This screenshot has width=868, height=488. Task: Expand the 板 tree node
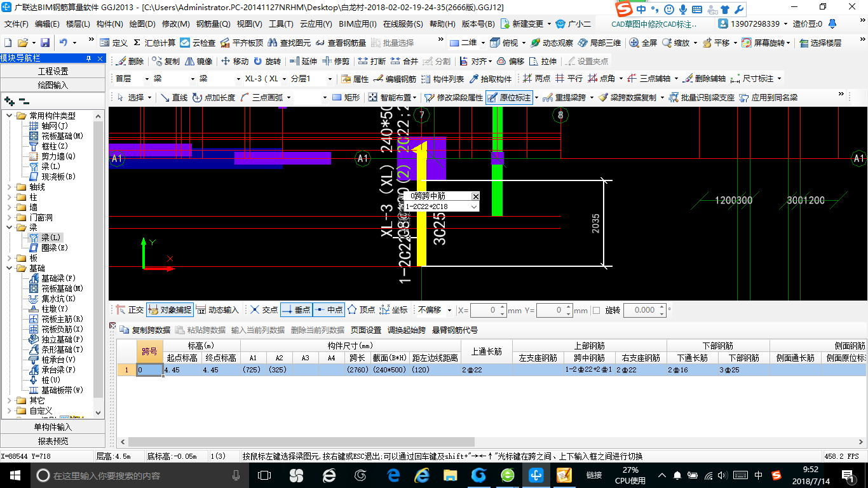pos(10,258)
